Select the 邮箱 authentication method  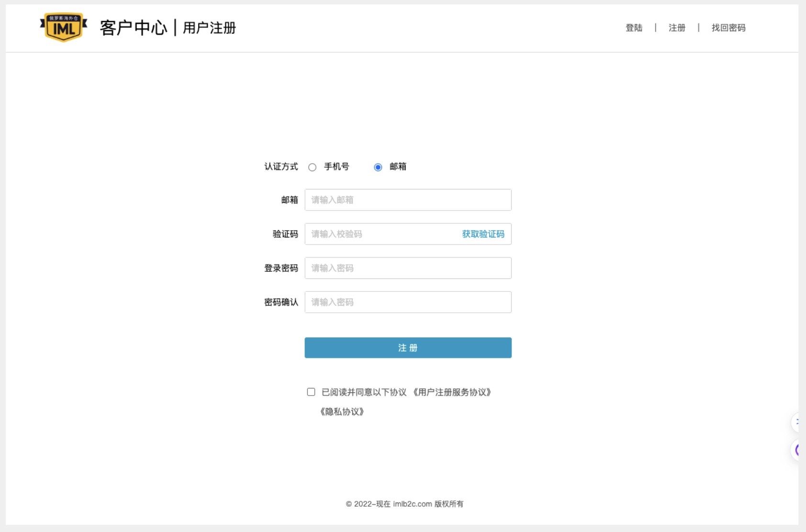(379, 167)
